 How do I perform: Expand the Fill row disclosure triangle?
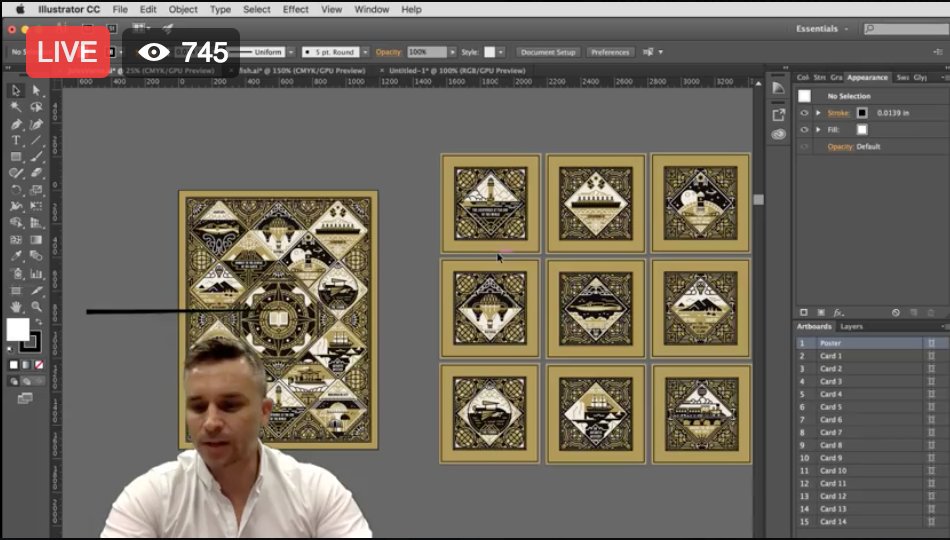point(818,130)
